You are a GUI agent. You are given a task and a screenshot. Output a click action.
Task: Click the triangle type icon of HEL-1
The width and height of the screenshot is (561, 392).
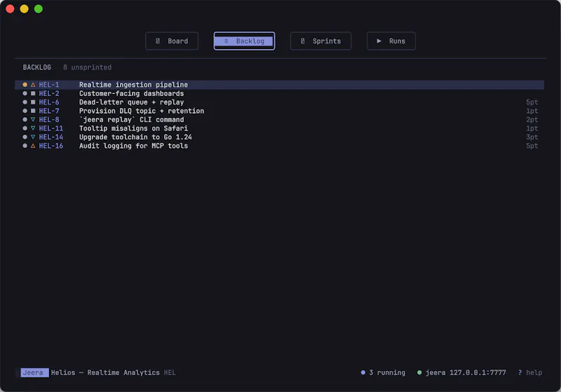click(33, 85)
